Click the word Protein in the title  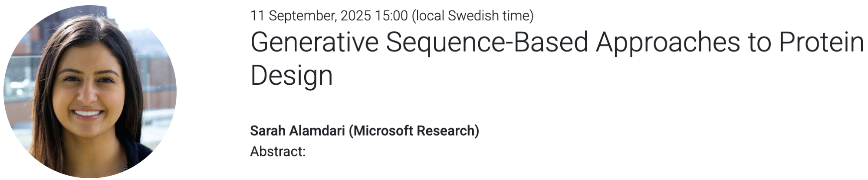821,43
